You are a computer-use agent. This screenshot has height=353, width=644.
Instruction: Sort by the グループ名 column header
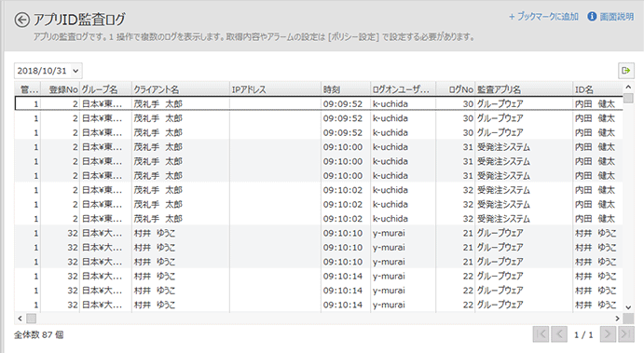pyautogui.click(x=105, y=89)
